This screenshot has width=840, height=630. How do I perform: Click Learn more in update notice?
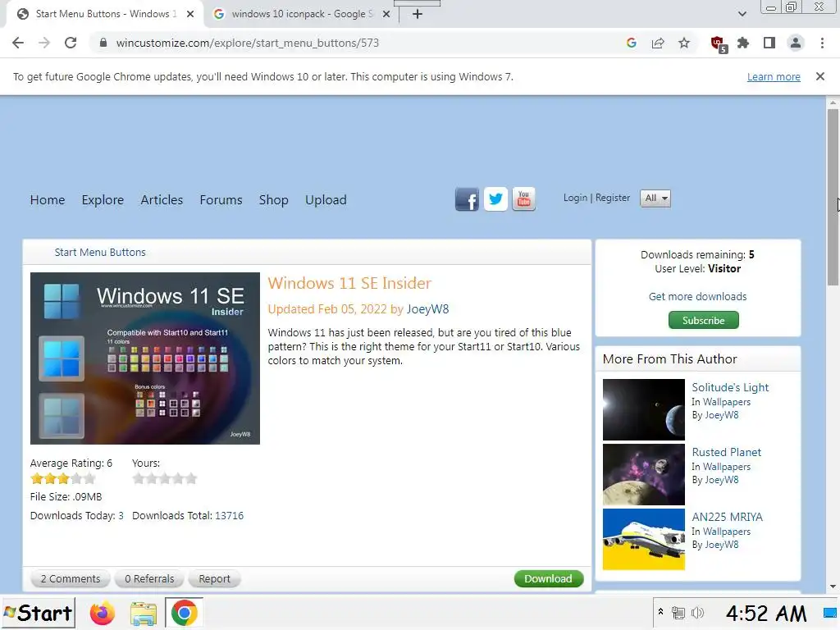(774, 76)
